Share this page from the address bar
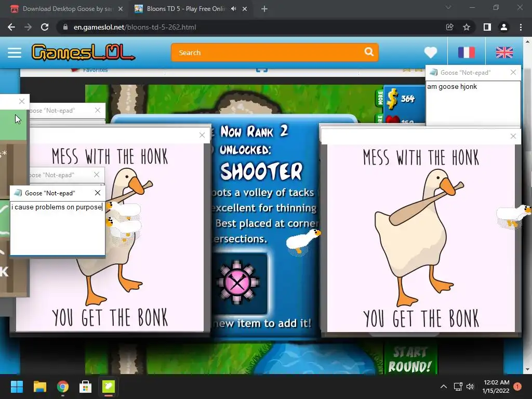 click(x=449, y=27)
